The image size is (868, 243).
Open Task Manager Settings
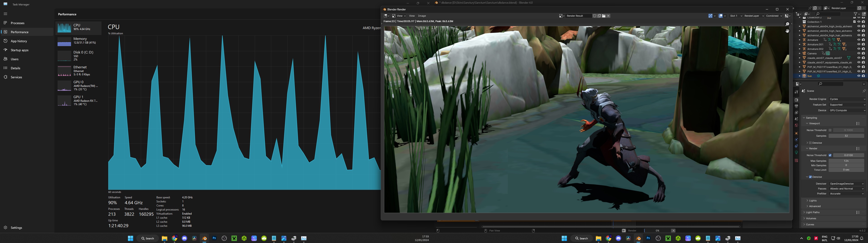[x=27, y=227]
